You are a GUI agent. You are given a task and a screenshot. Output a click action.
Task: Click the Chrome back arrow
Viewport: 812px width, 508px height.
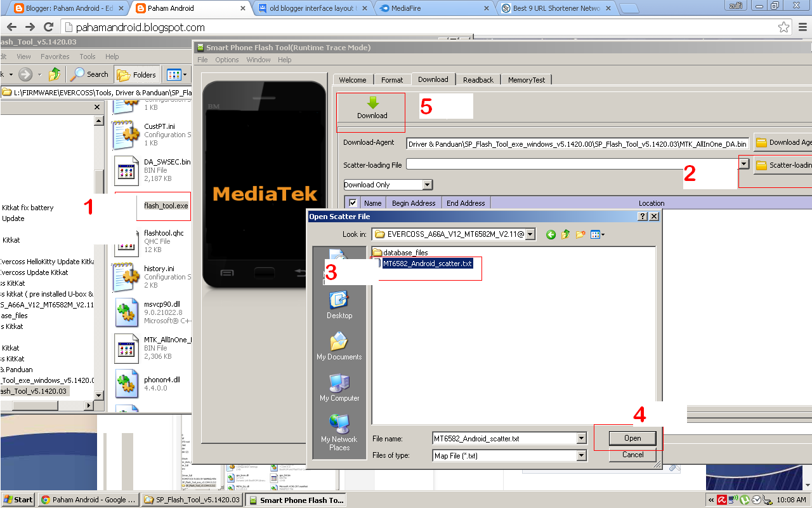11,27
